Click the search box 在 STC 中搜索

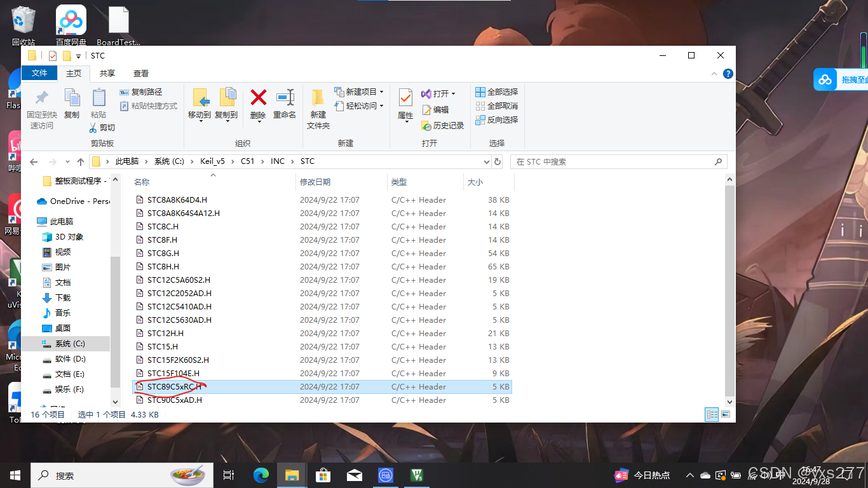619,161
